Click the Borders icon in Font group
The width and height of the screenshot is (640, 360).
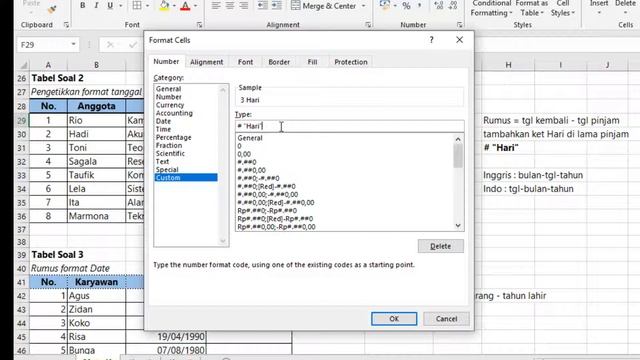[137, 5]
